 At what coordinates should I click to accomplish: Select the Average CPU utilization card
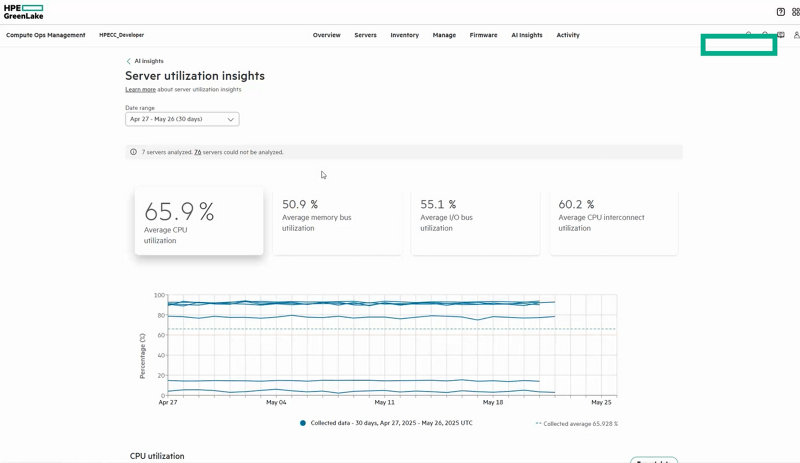tap(199, 221)
